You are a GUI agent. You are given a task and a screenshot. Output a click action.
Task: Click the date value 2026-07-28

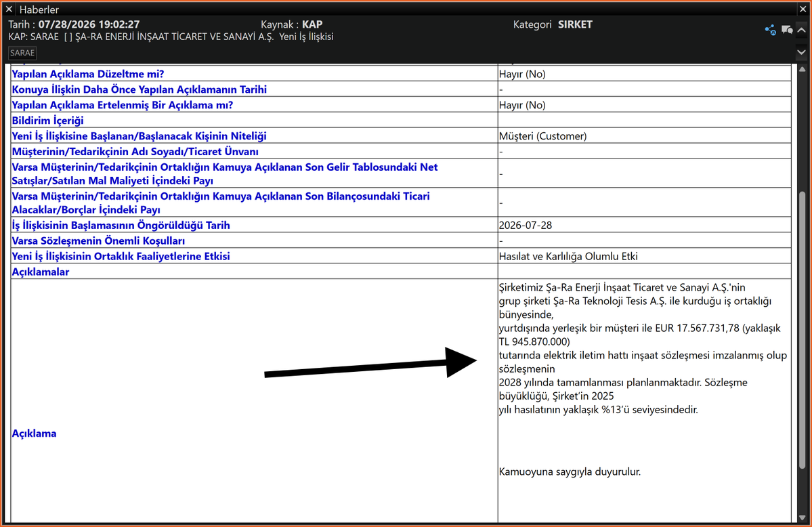pyautogui.click(x=526, y=226)
